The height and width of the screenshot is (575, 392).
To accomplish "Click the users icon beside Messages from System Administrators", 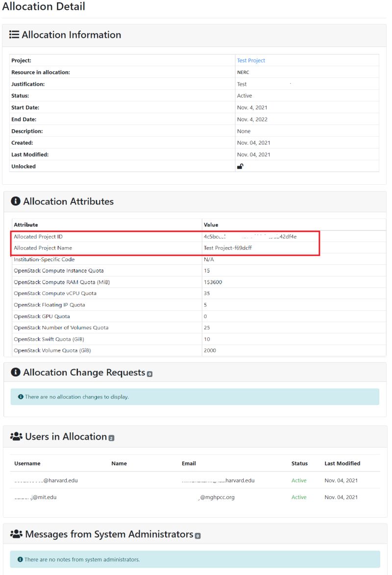I will [x=17, y=533].
